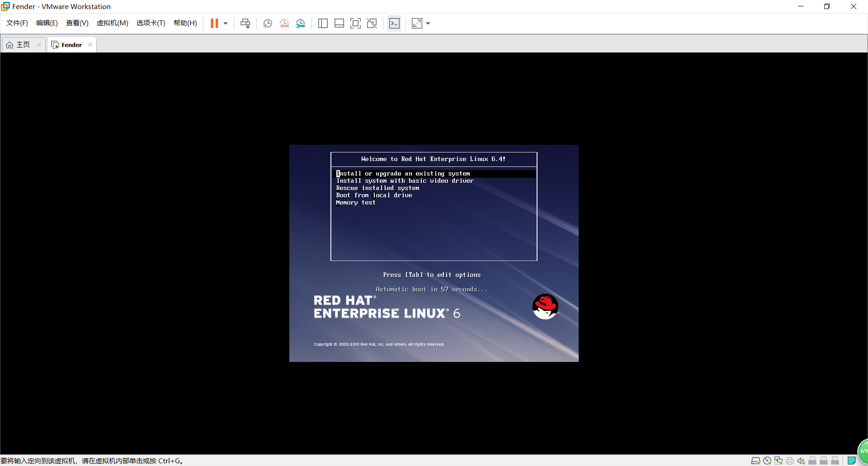This screenshot has height=466, width=868.
Task: Pause the running virtual machine
Action: click(x=215, y=23)
